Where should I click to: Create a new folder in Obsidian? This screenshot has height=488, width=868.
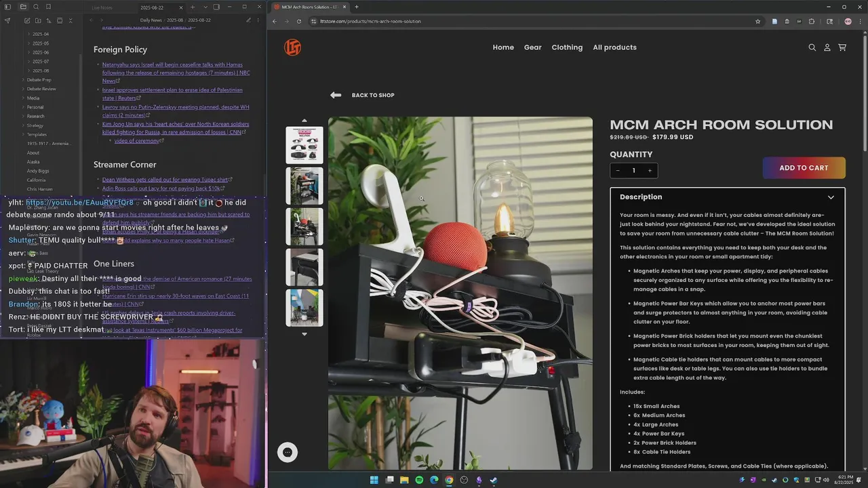[38, 20]
